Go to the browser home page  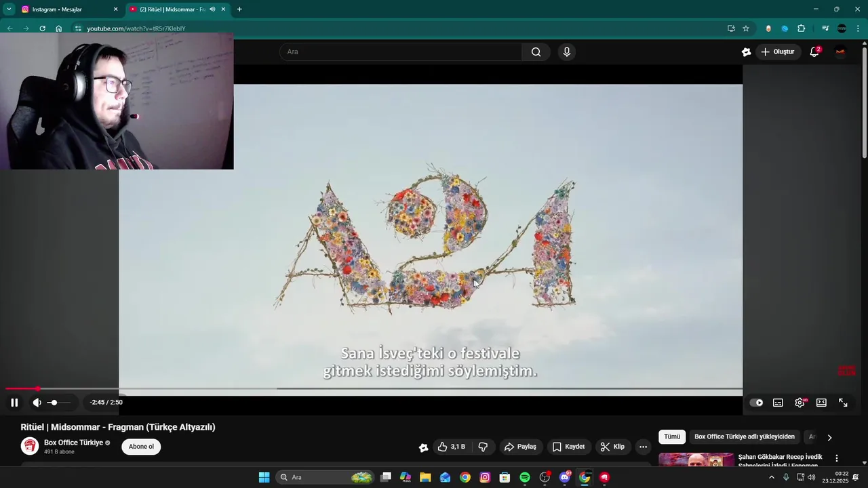[x=59, y=28]
